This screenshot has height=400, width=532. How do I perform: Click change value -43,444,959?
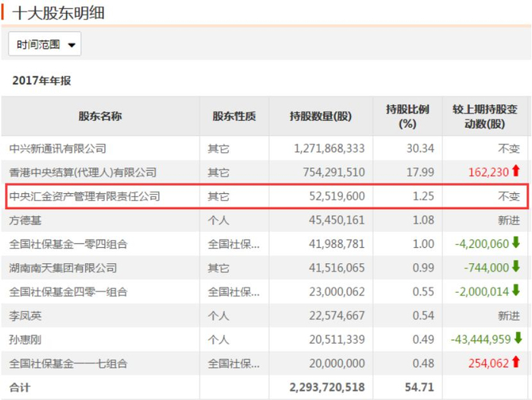pos(481,340)
